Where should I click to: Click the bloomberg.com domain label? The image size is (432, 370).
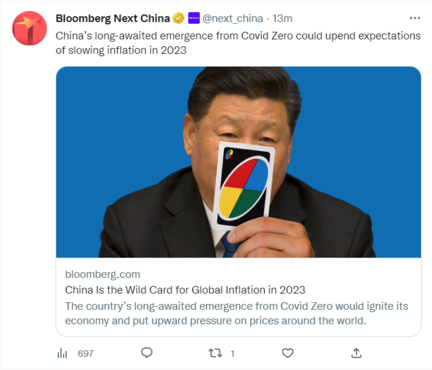click(x=103, y=274)
